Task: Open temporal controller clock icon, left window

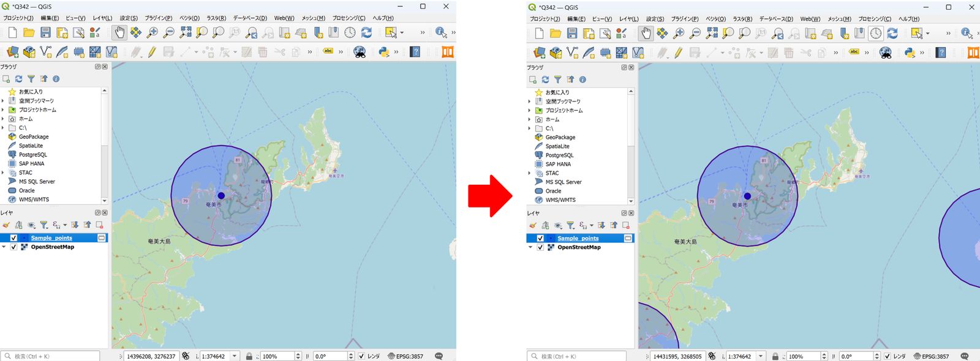Action: coord(350,32)
